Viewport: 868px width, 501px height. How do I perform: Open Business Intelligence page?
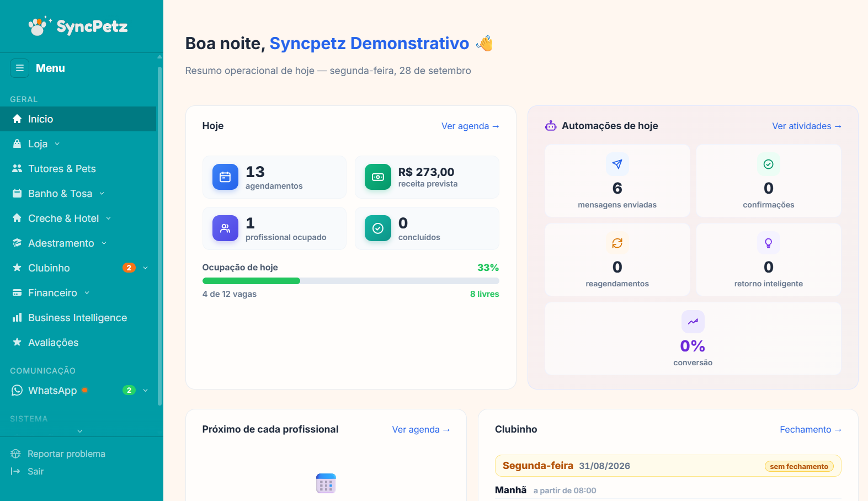[78, 317]
